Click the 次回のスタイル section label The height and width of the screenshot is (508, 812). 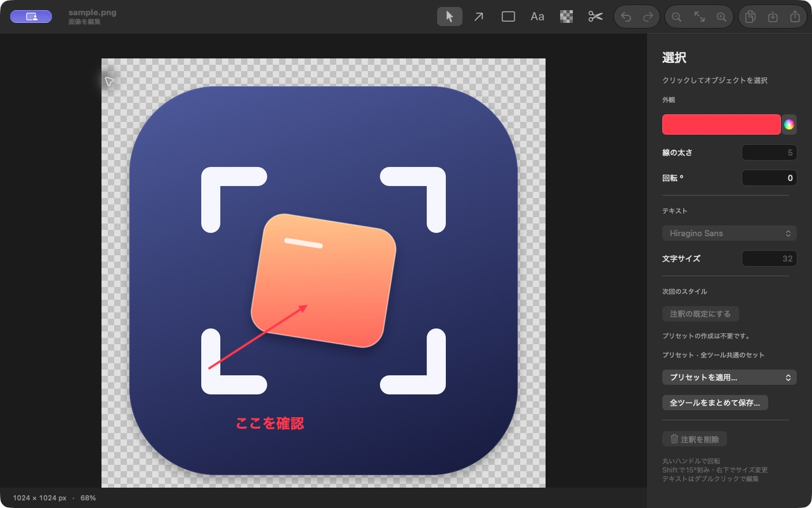[684, 291]
